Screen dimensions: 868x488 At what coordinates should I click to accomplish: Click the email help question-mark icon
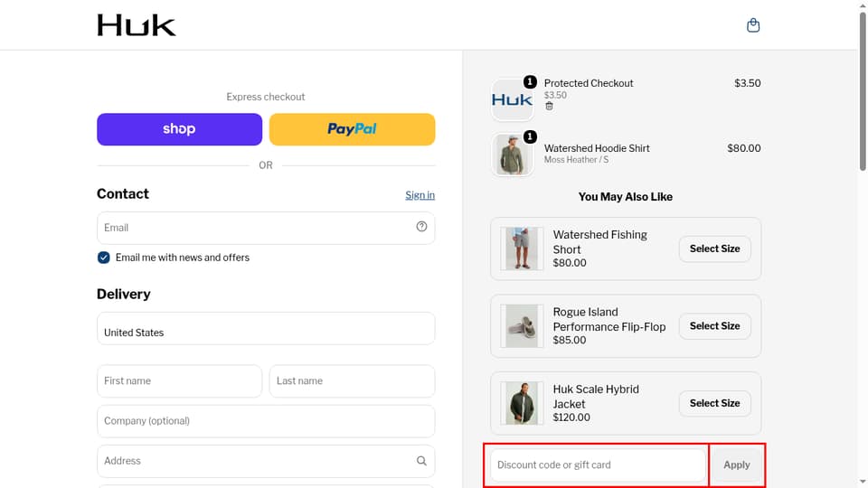point(421,226)
